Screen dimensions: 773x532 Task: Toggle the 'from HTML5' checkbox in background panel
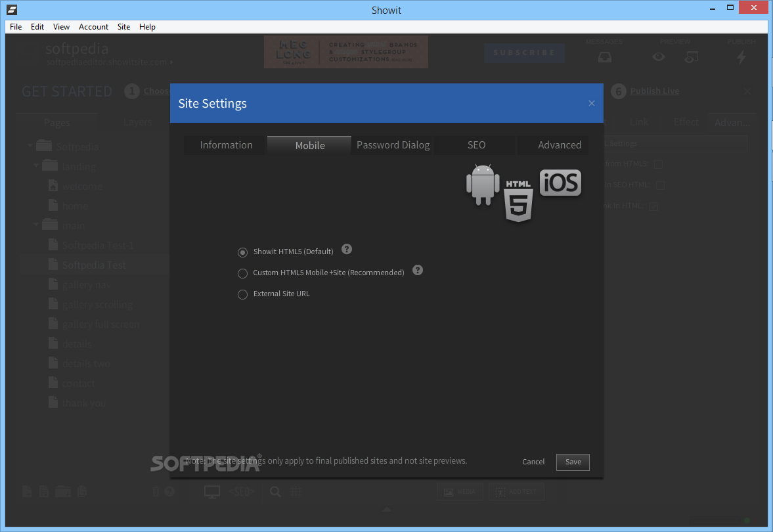coord(657,164)
